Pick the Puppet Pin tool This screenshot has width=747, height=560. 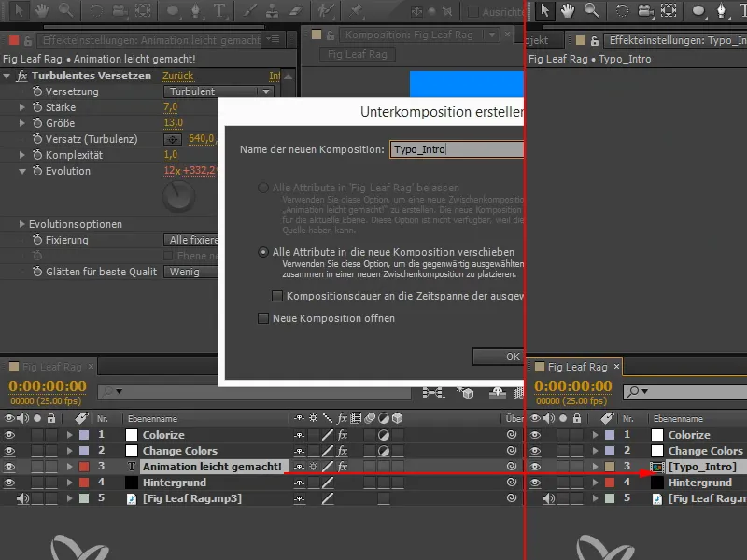[356, 10]
